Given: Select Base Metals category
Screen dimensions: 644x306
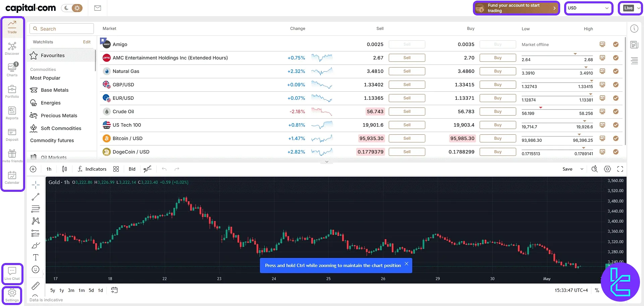Looking at the screenshot, I should tap(55, 90).
